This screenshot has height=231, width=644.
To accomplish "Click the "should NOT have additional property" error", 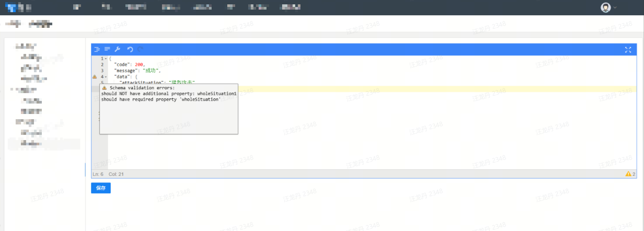I will [169, 94].
